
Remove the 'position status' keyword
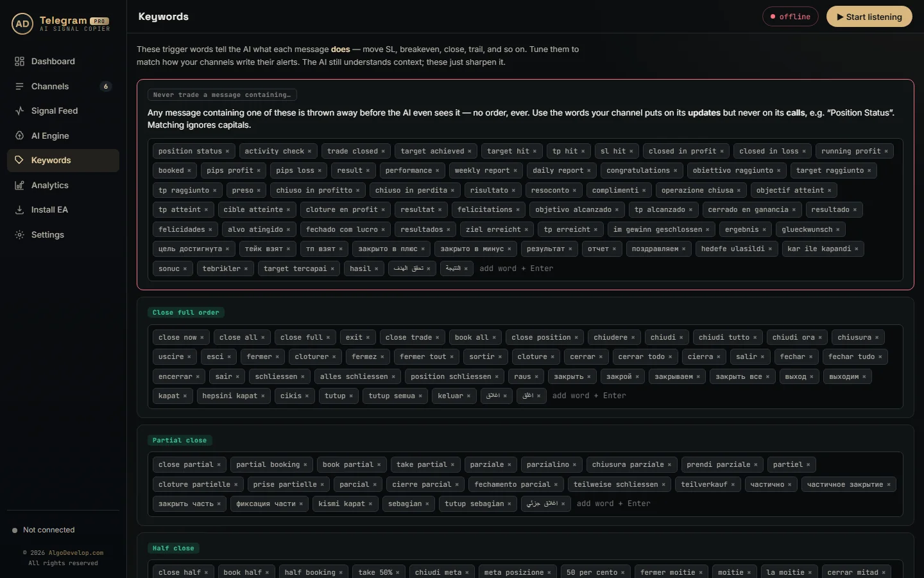(227, 152)
